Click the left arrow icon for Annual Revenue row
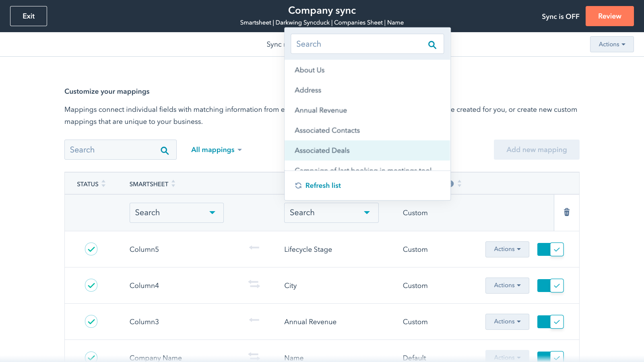The image size is (644, 362). [x=254, y=320]
